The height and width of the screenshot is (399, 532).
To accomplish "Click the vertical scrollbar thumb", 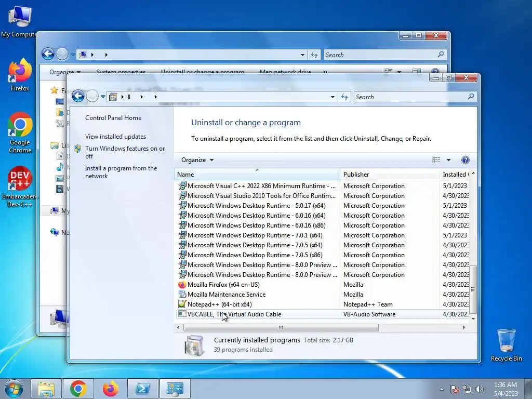I will point(473,289).
